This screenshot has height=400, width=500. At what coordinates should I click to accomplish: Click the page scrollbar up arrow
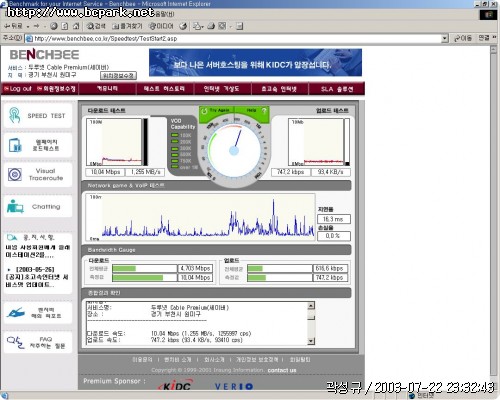click(494, 50)
